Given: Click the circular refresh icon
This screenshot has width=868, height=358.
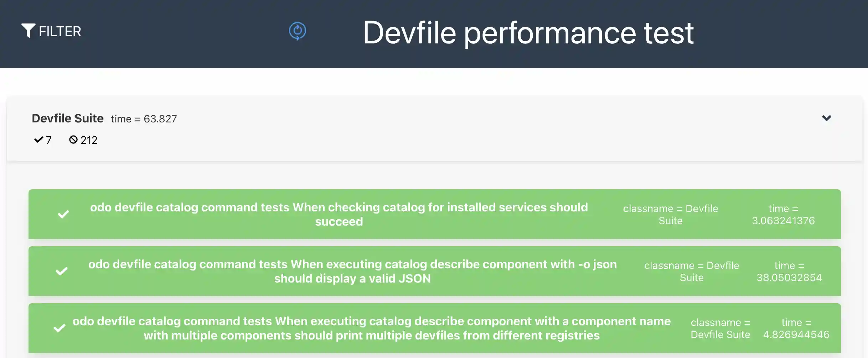Looking at the screenshot, I should (x=297, y=31).
